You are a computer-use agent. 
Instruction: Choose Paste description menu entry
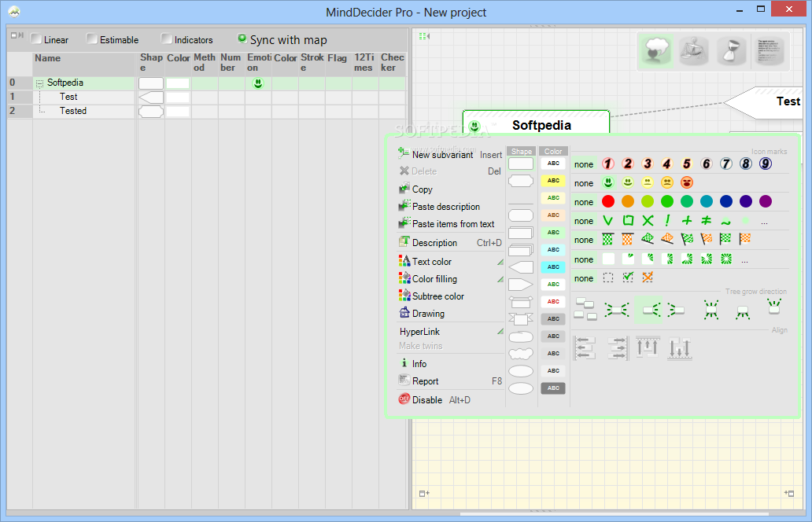446,207
